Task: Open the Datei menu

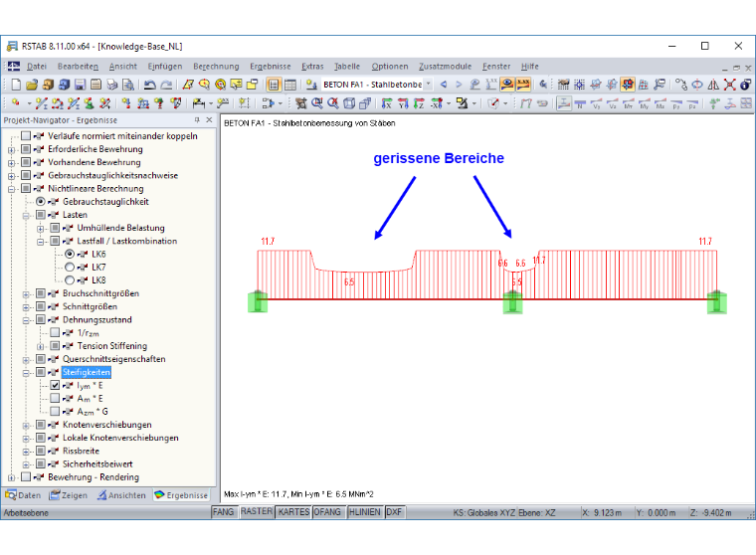Action: [37, 67]
